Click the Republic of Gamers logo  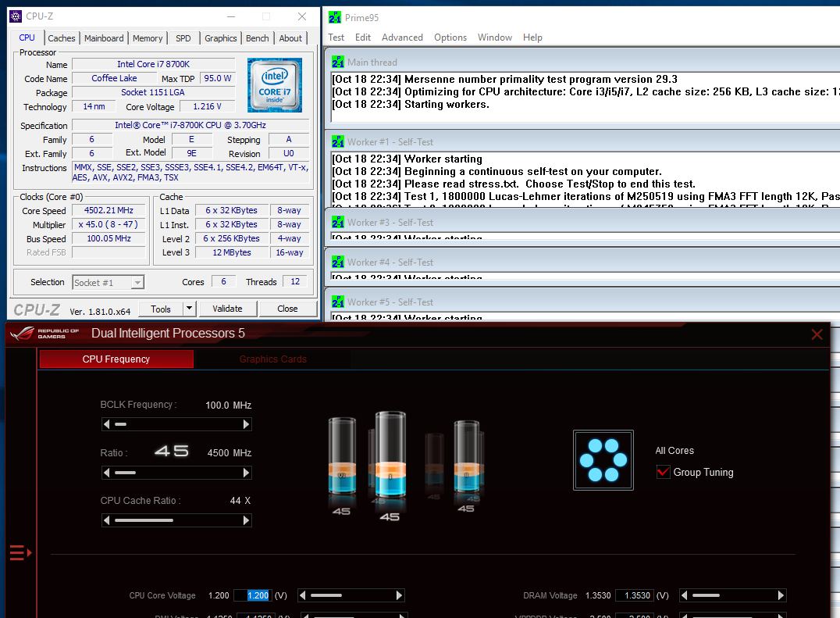(x=44, y=334)
